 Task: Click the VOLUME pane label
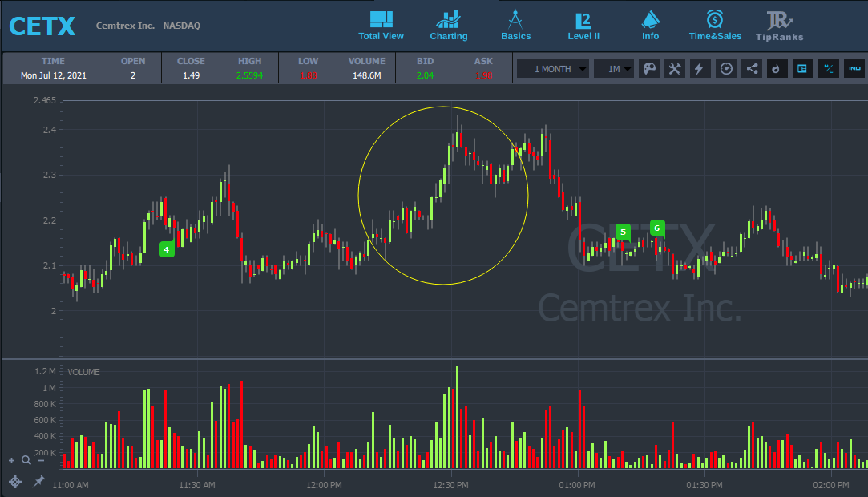(83, 372)
